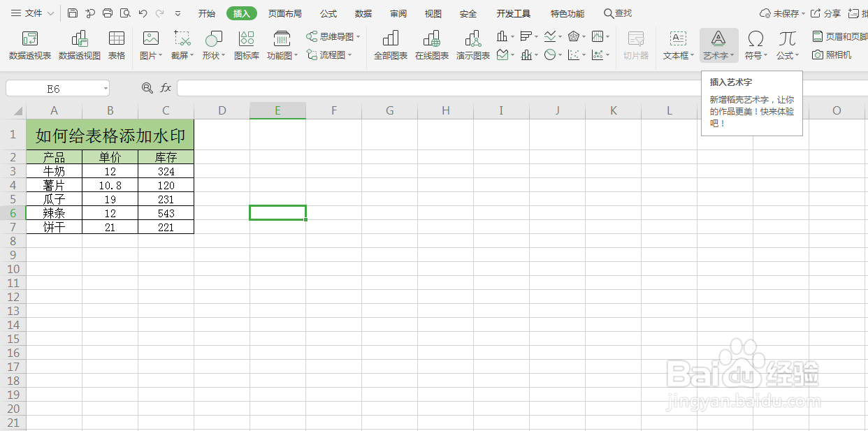Viewport: 868px width, 431px height.
Task: Expand the Name Box dropdown arrow
Action: tap(105, 88)
